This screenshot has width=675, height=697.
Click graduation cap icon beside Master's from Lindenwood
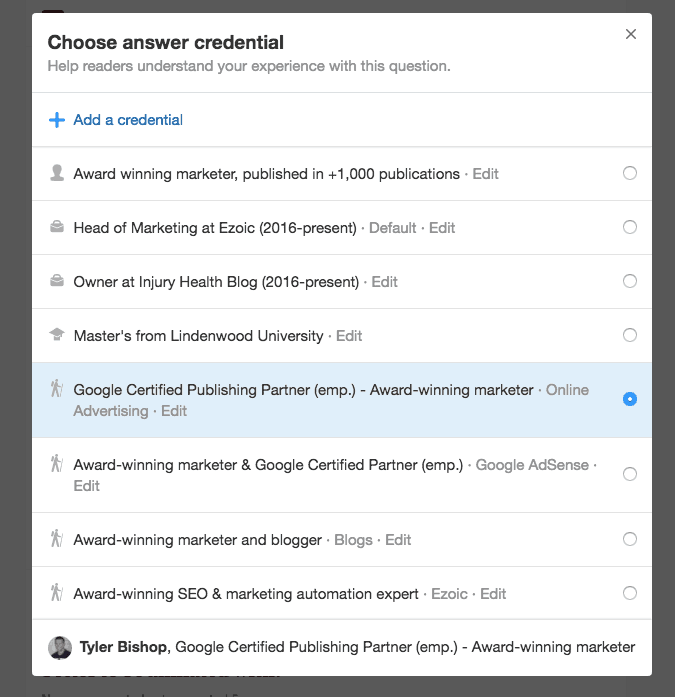57,336
